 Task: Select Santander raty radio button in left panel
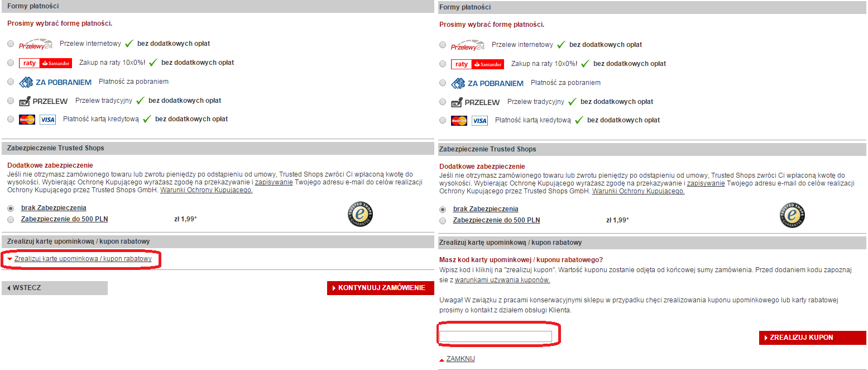point(11,63)
